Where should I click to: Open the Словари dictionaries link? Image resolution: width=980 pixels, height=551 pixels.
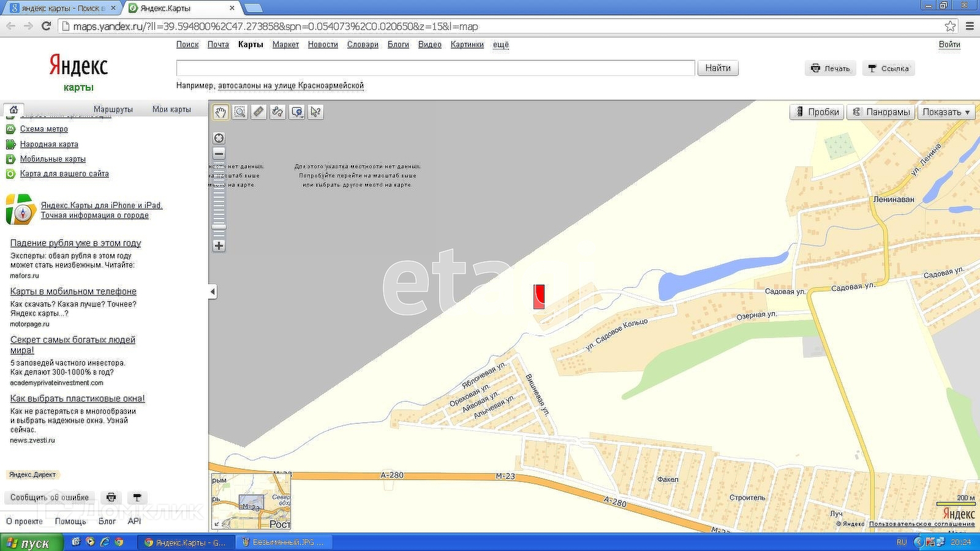click(x=363, y=45)
